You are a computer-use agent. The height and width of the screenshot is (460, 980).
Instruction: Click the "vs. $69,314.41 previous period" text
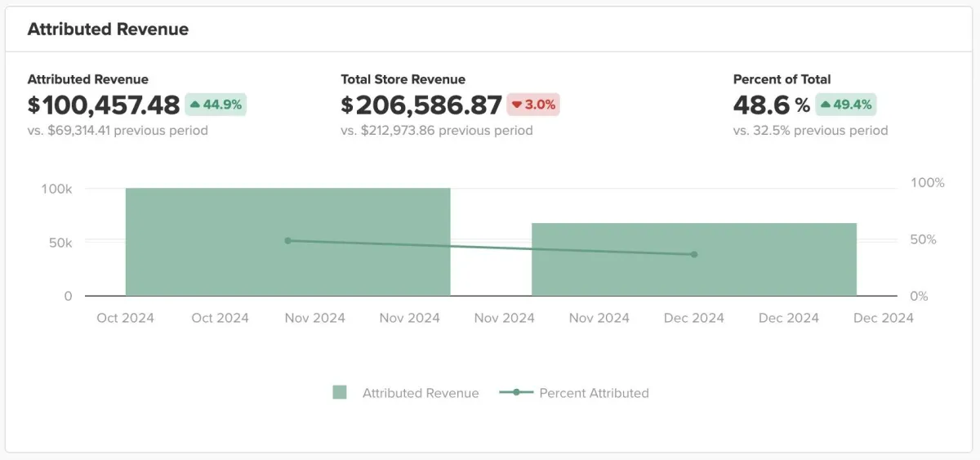click(118, 131)
